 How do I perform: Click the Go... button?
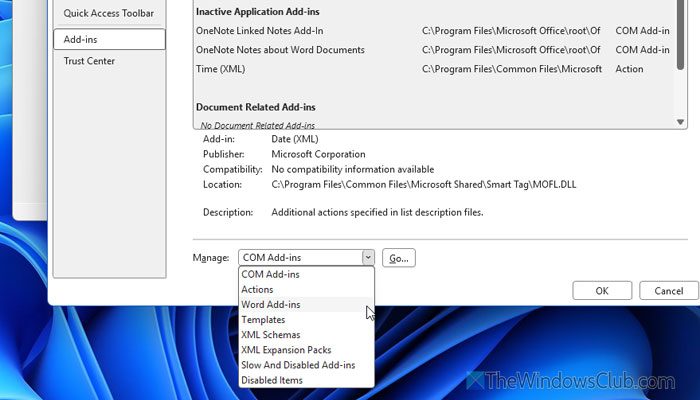(399, 258)
